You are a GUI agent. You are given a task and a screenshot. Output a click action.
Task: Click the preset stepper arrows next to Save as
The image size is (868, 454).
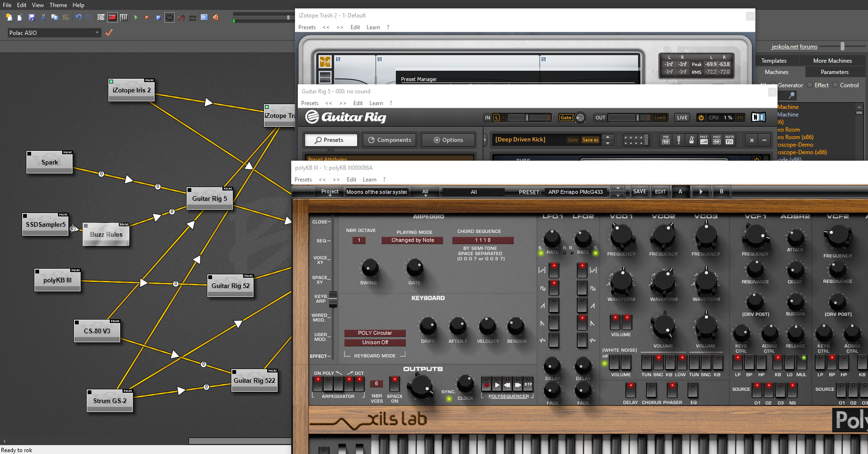[608, 140]
